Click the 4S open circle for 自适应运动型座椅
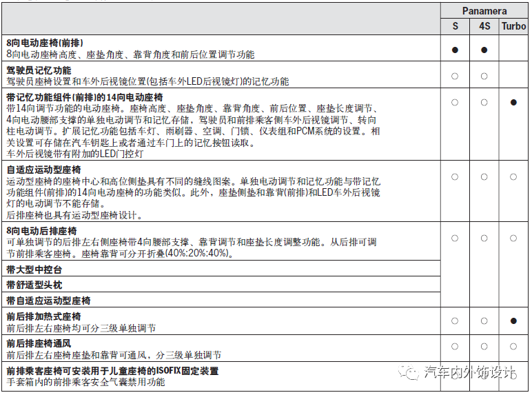Screen dimensions: 532x395 click(x=484, y=176)
